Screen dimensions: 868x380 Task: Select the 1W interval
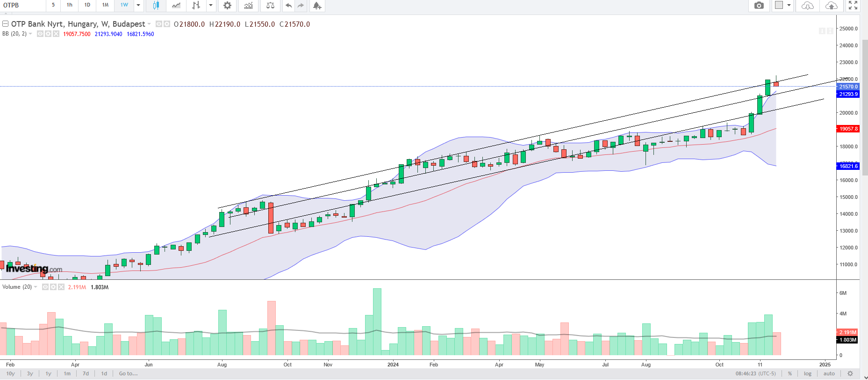pos(124,5)
